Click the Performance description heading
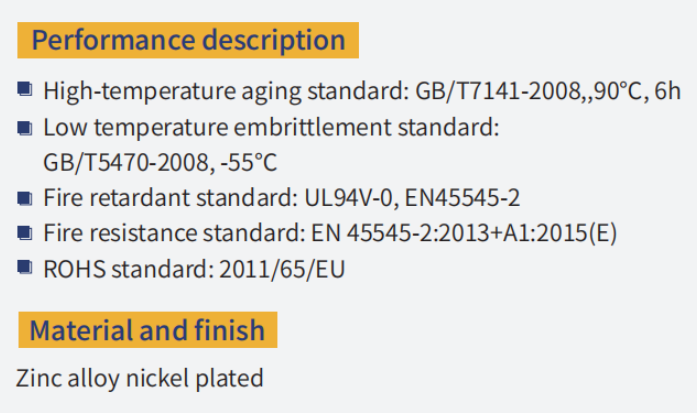 click(188, 40)
